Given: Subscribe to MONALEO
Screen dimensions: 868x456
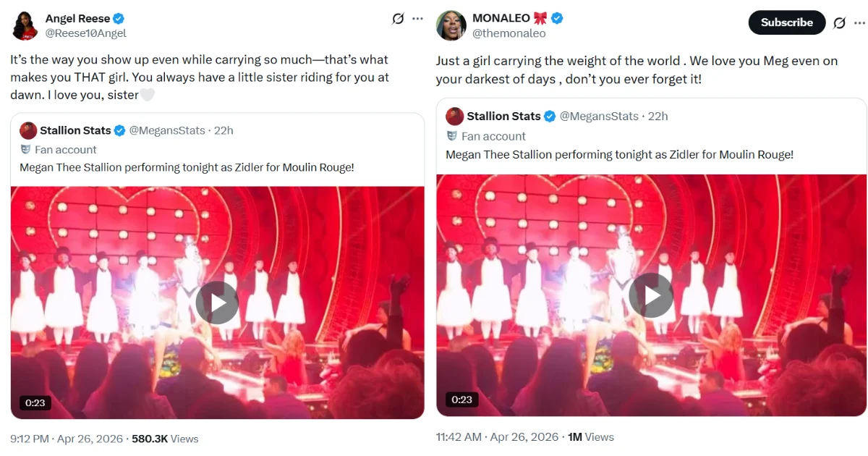Looking at the screenshot, I should pos(786,22).
